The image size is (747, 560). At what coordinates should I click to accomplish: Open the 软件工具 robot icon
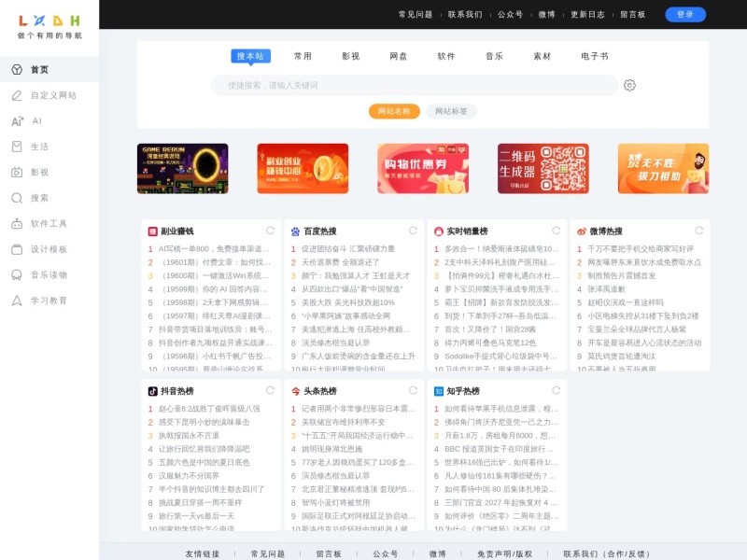pos(17,224)
